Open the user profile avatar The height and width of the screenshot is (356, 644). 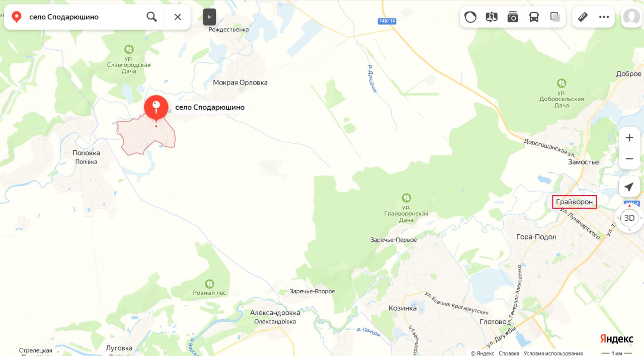click(x=631, y=17)
